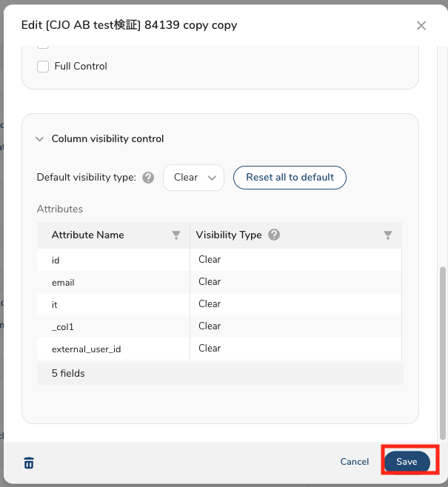
Task: Click Visibility Type column filter icon
Action: (x=388, y=235)
